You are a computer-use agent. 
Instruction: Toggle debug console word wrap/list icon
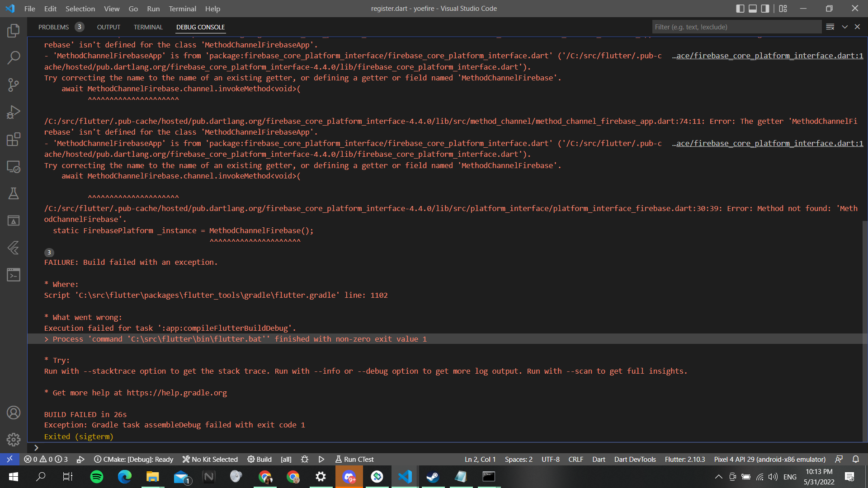pos(830,27)
